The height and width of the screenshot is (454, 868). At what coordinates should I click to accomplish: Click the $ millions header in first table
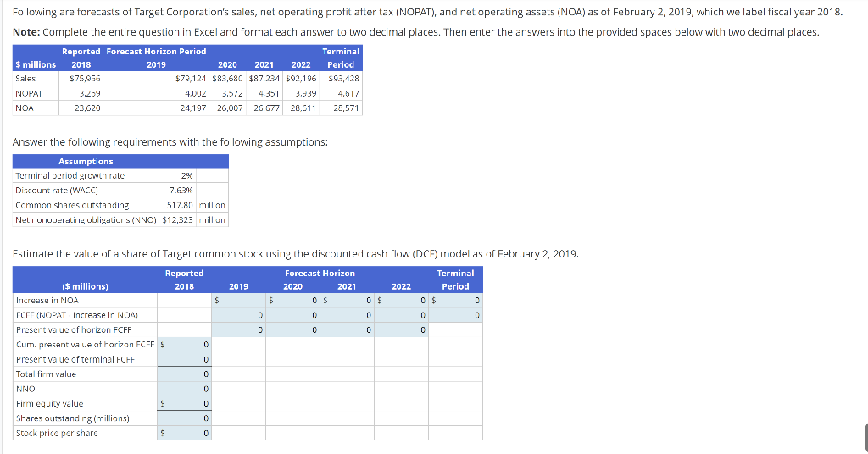(36, 64)
